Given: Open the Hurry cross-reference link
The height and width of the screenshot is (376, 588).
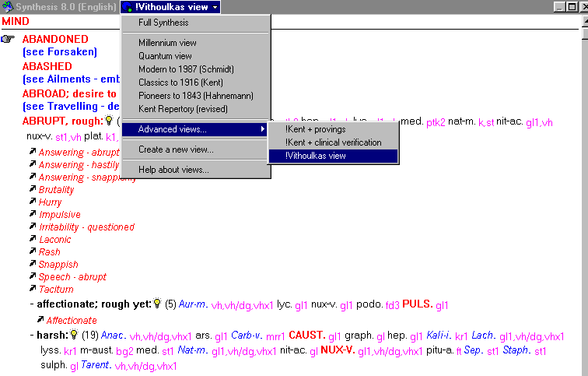Looking at the screenshot, I should point(50,202).
